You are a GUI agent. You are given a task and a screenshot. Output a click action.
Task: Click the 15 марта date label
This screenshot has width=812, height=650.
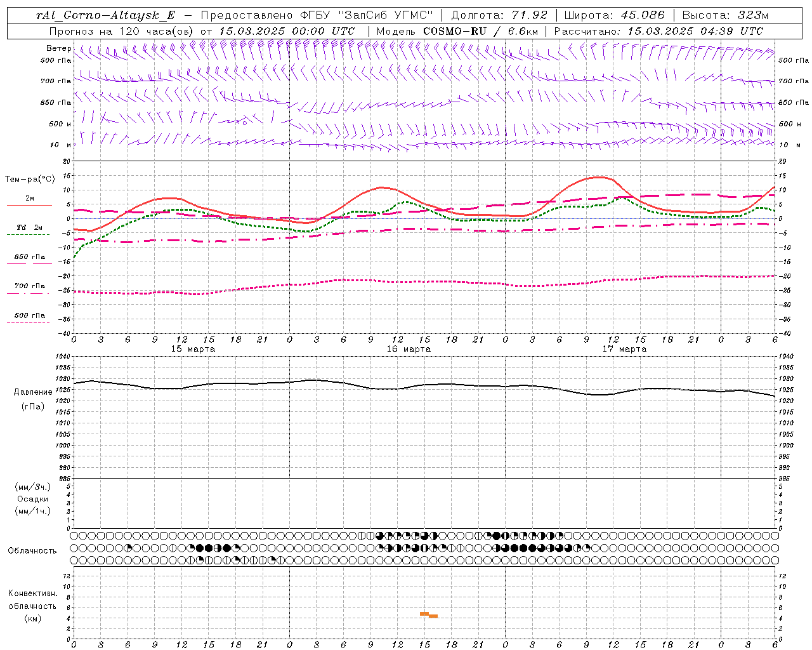(193, 349)
